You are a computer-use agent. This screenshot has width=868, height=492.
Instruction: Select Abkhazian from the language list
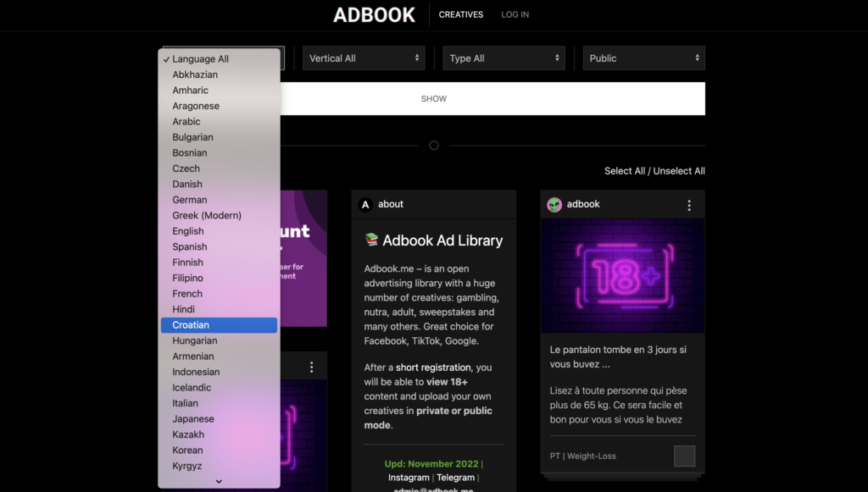click(220, 75)
